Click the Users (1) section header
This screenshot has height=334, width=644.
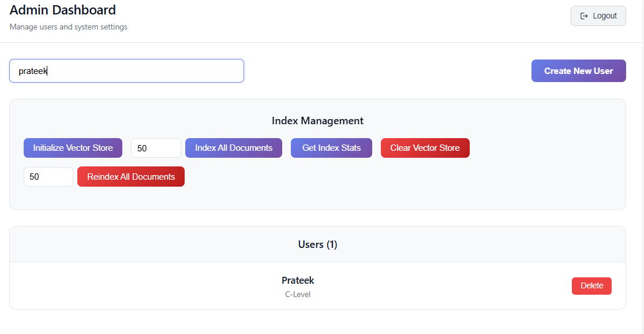coord(317,244)
